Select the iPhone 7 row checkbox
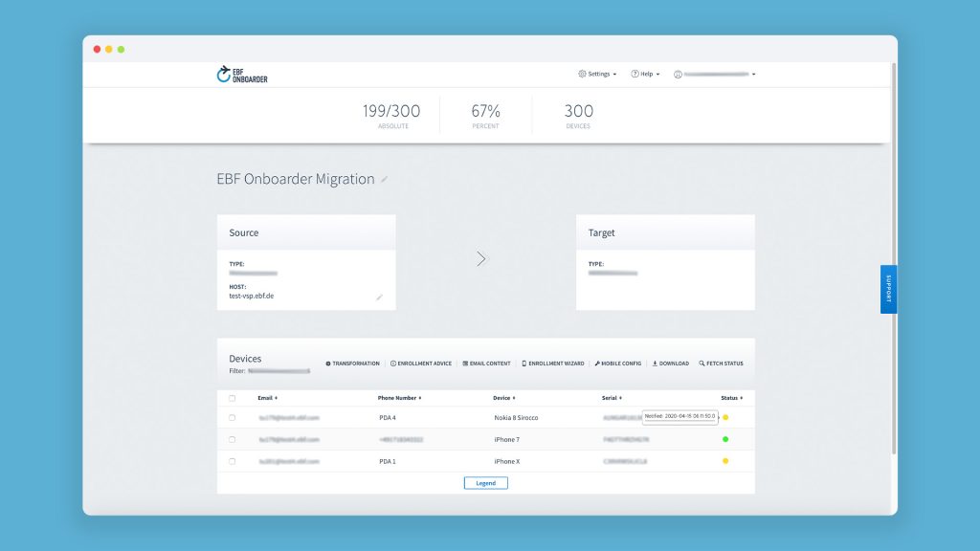This screenshot has width=980, height=551. tap(232, 439)
